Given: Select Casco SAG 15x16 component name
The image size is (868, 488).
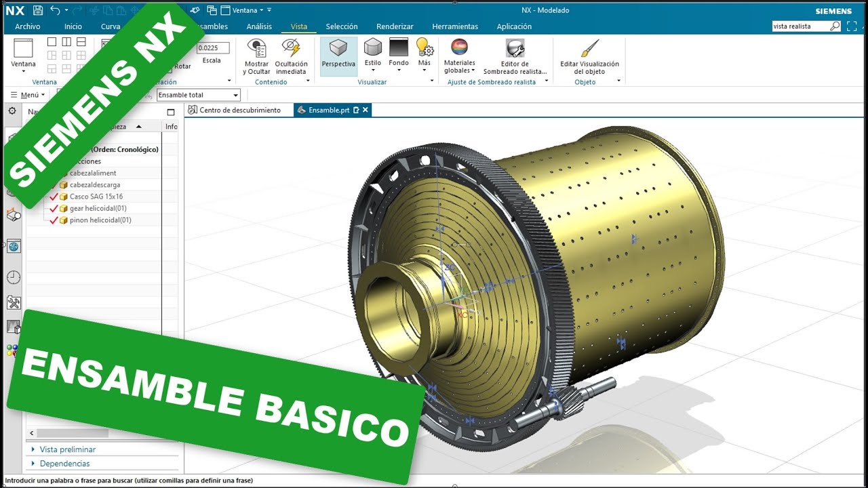Looking at the screenshot, I should (x=96, y=197).
